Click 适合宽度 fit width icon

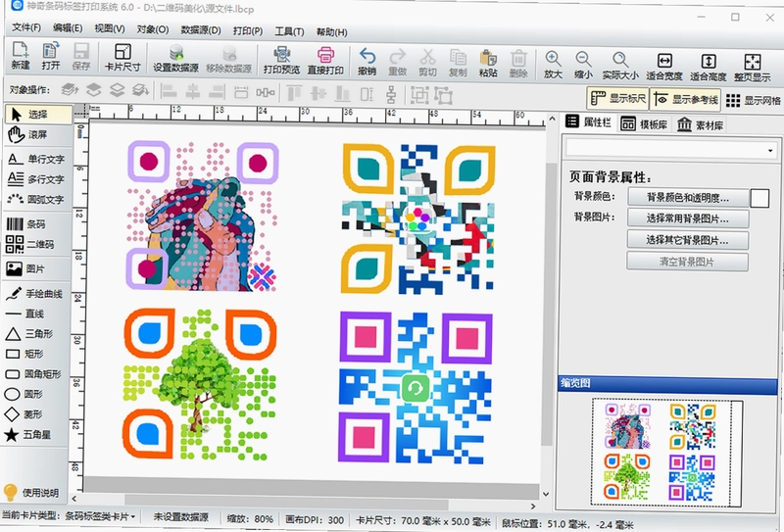coord(664,67)
